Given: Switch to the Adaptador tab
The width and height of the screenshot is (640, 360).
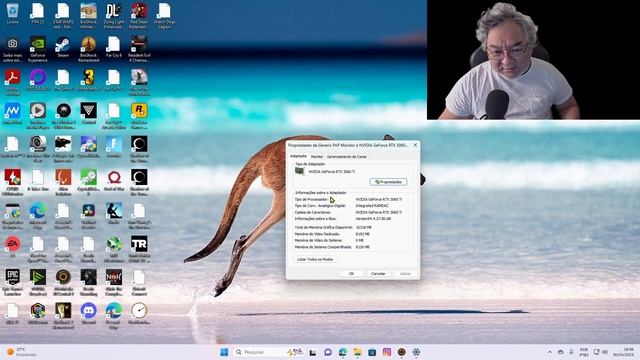Looking at the screenshot, I should [x=298, y=156].
